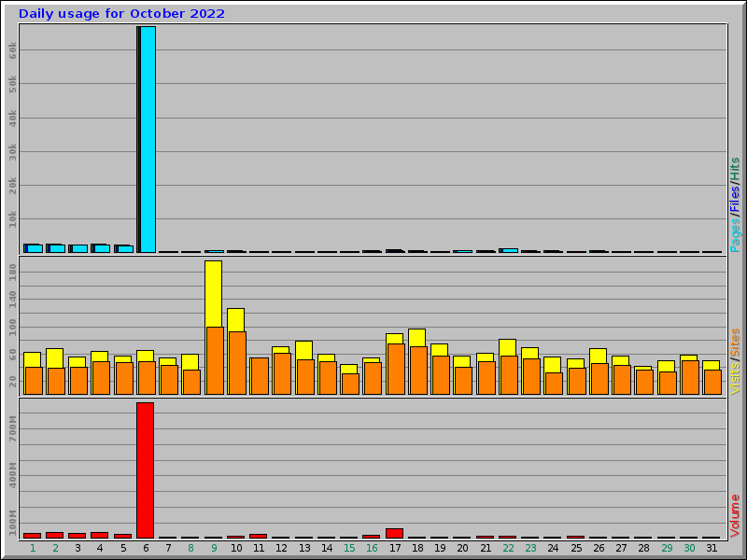Click the green day "29" x-axis label

[667, 548]
